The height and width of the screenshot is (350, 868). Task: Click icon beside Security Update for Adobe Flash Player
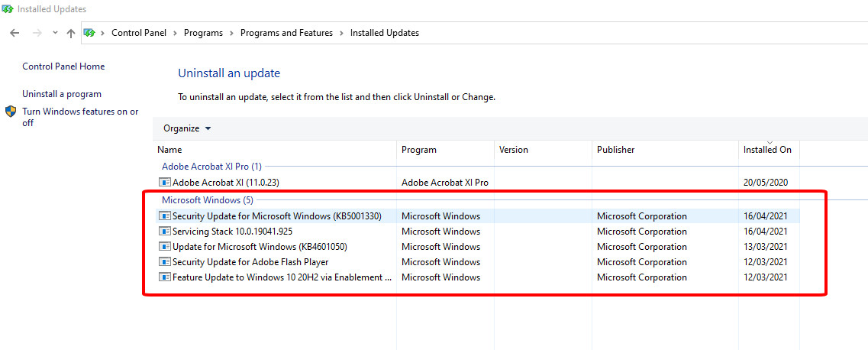pyautogui.click(x=165, y=261)
